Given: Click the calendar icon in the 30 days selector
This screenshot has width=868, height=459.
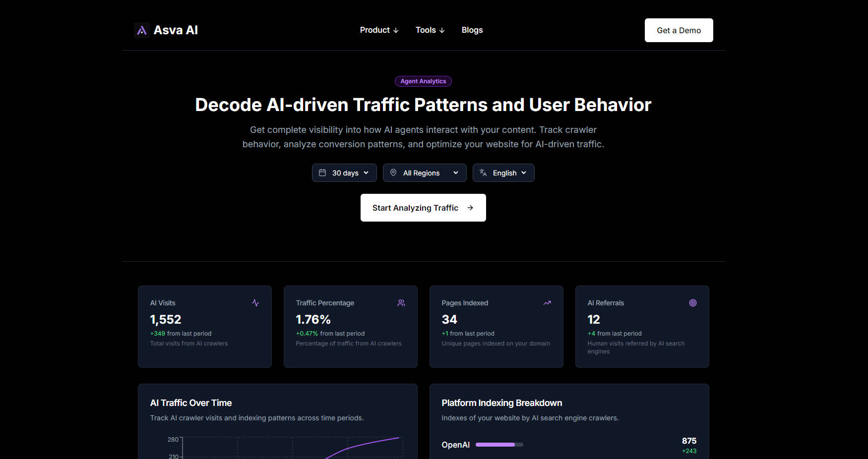Looking at the screenshot, I should 322,173.
